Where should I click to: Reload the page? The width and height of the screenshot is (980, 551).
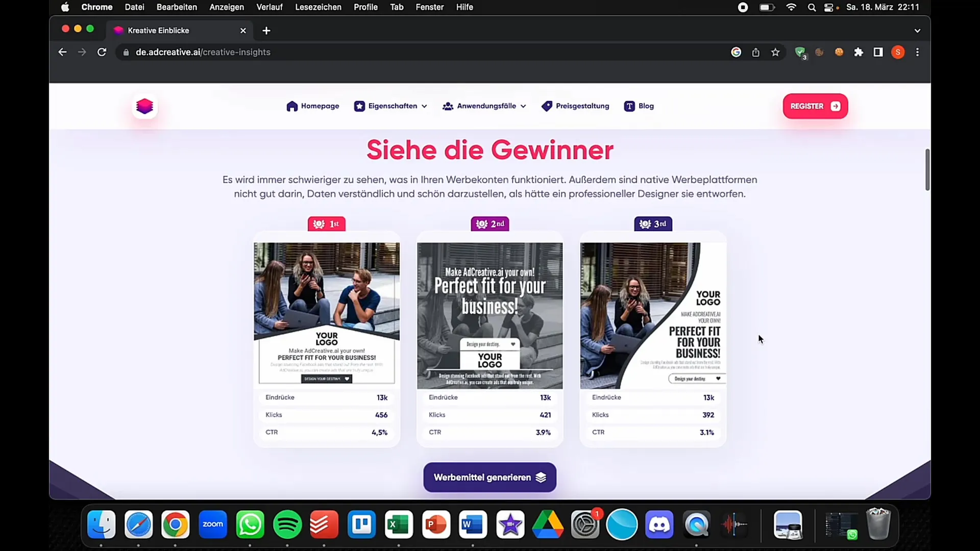(x=102, y=52)
